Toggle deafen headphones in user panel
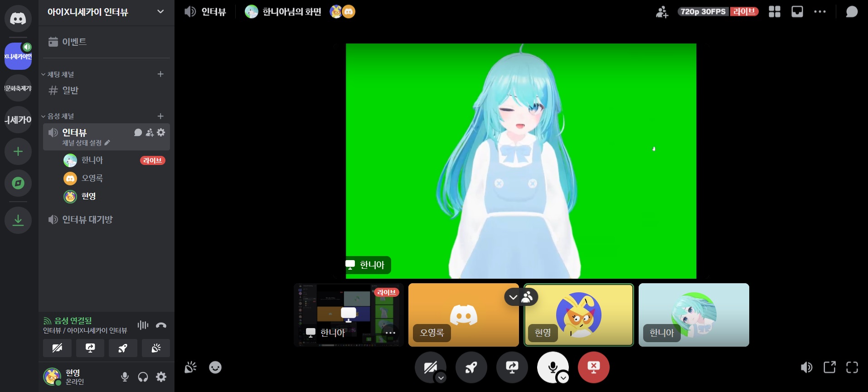The image size is (868, 392). 143,377
